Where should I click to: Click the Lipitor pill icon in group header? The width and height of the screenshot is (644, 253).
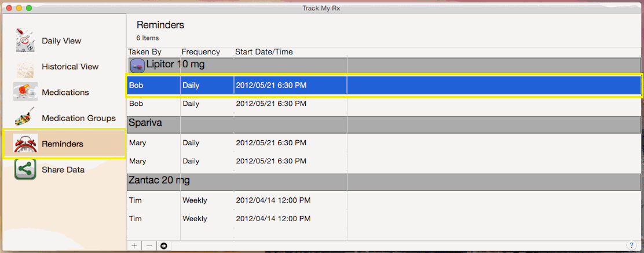[x=137, y=66]
